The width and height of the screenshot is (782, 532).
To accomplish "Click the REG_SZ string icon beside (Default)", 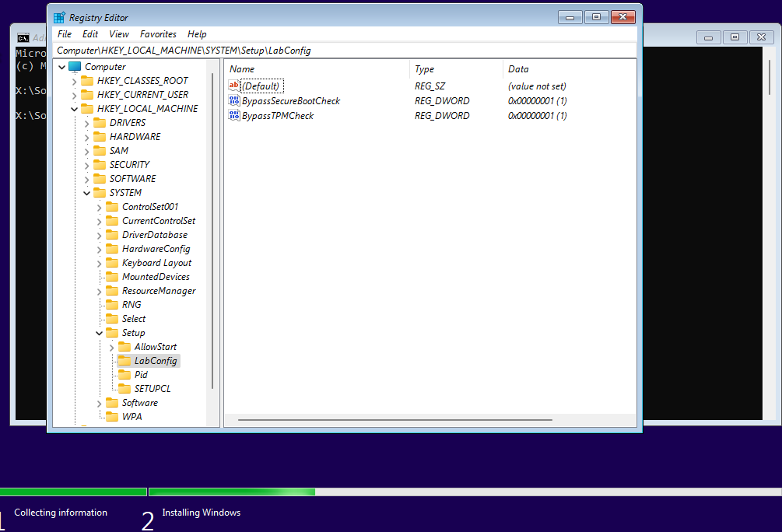I will [x=233, y=86].
